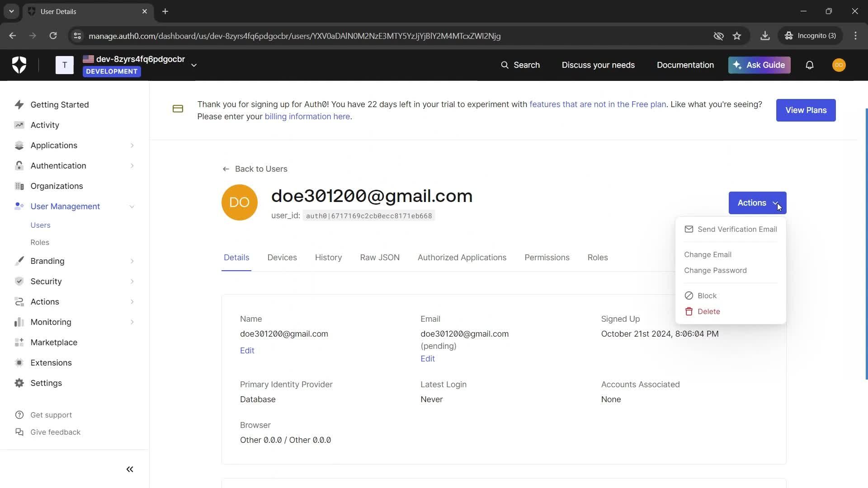Screen dimensions: 868x488
Task: Open Roles in the sidebar
Action: point(40,242)
